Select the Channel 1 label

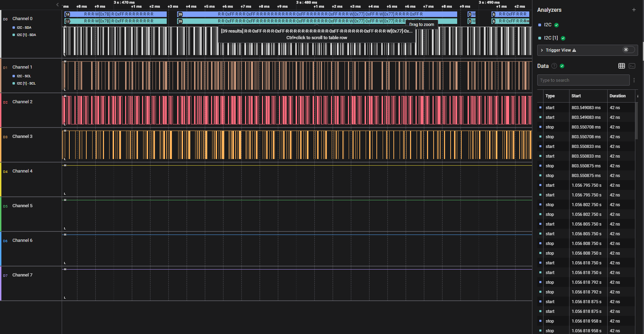coord(22,67)
